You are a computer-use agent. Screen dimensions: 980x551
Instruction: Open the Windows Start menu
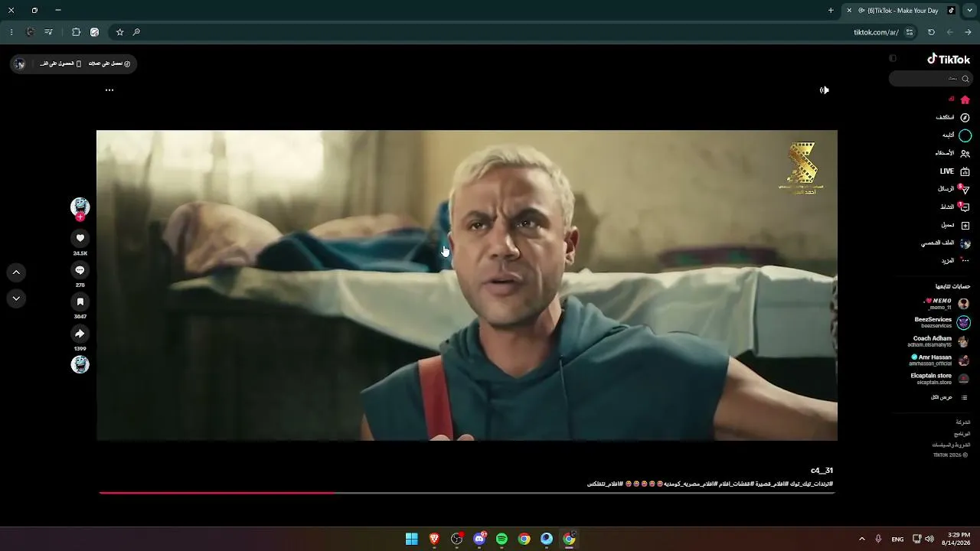point(411,539)
